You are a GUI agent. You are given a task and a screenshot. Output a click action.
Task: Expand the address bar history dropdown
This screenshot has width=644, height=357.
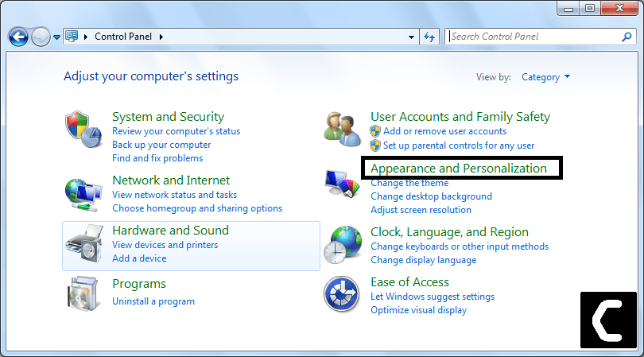click(x=411, y=37)
